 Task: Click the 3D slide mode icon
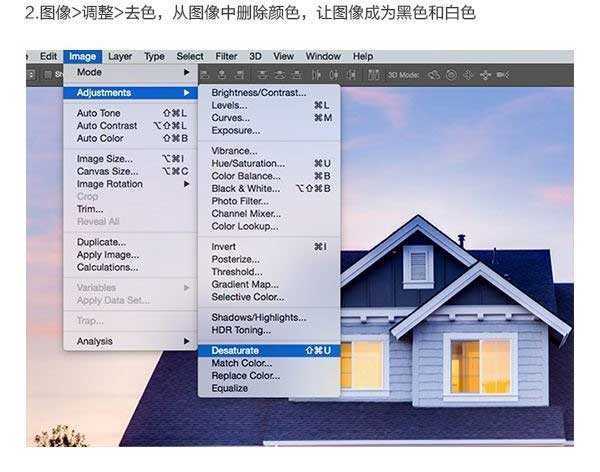tap(484, 75)
